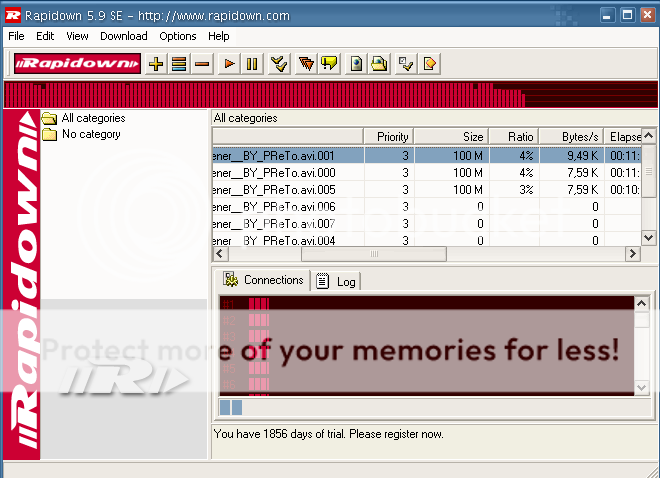Click the horizontal scrollbar thumb
The image size is (660, 478).
tap(374, 254)
